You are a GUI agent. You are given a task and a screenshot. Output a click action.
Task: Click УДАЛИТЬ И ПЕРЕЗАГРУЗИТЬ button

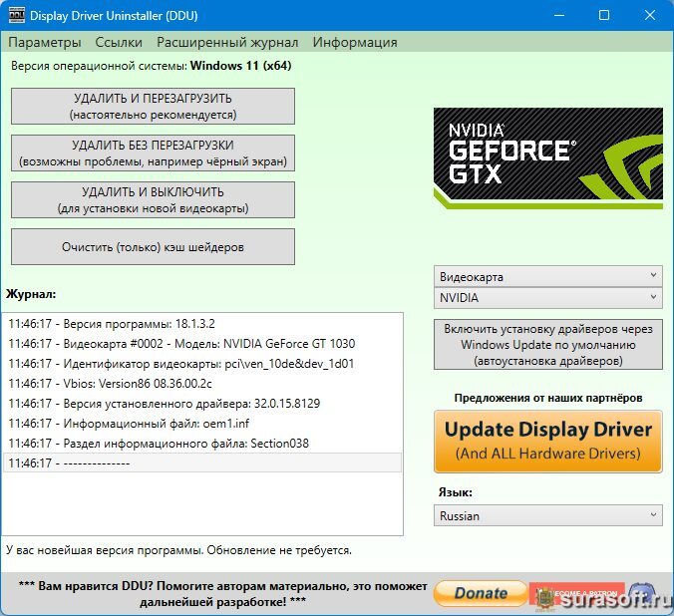point(153,106)
